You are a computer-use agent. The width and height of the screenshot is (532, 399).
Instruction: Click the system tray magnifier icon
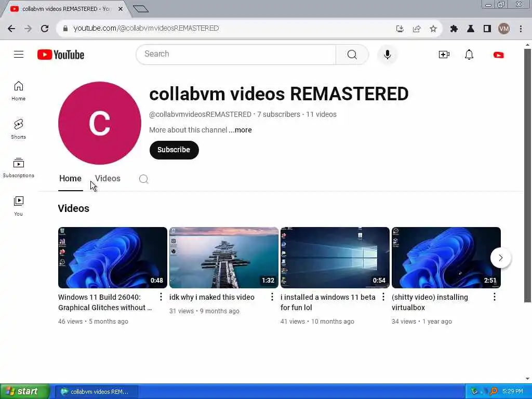[494, 392]
